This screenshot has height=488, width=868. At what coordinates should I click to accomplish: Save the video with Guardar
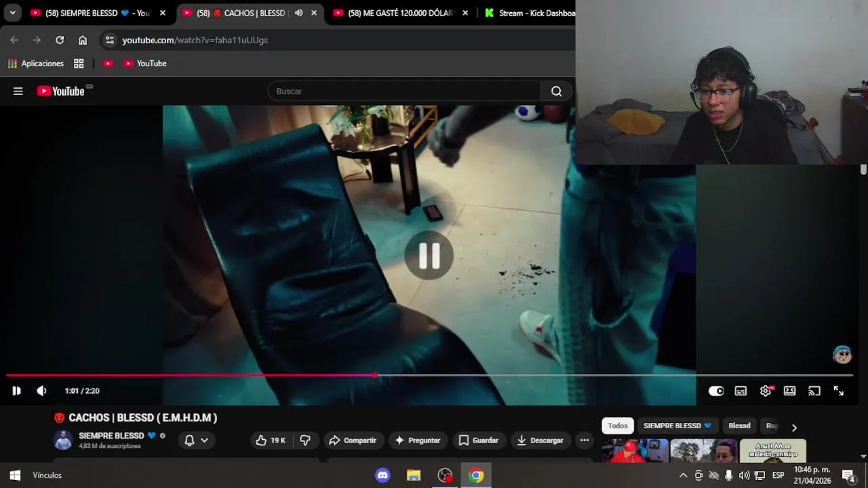(479, 441)
